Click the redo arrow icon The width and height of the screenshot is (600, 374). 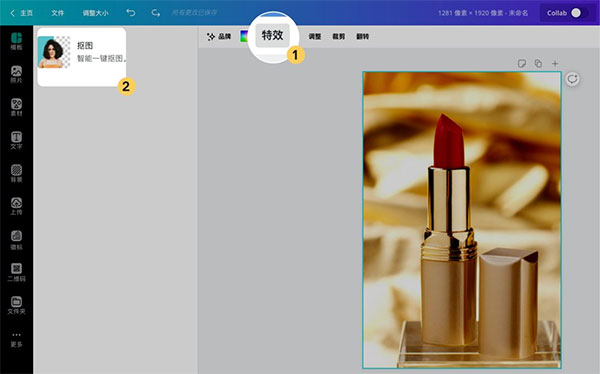[x=155, y=13]
